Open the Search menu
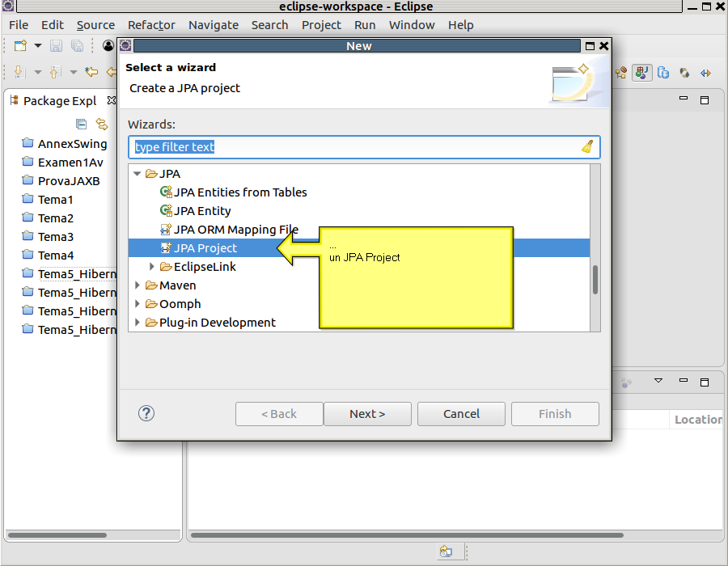This screenshot has width=728, height=566. (x=269, y=25)
